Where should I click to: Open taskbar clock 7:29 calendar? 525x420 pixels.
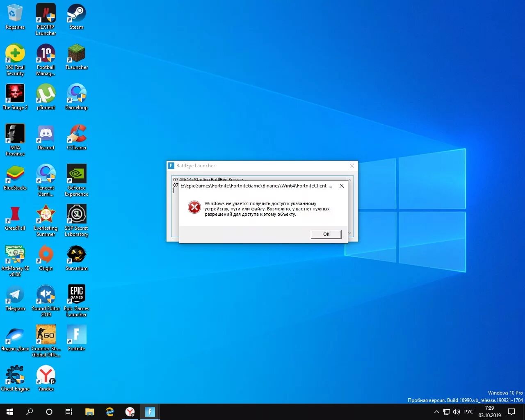pyautogui.click(x=489, y=412)
